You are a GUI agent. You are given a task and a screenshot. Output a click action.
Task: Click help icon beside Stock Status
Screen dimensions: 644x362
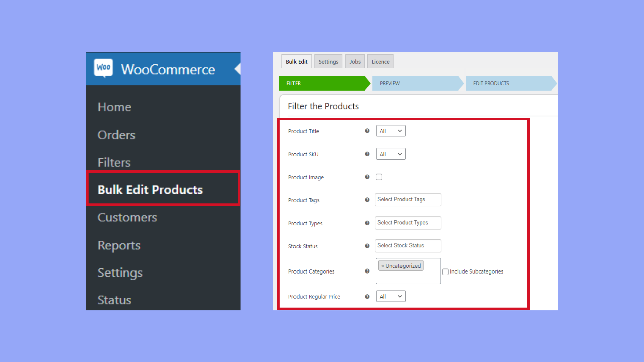click(x=367, y=246)
